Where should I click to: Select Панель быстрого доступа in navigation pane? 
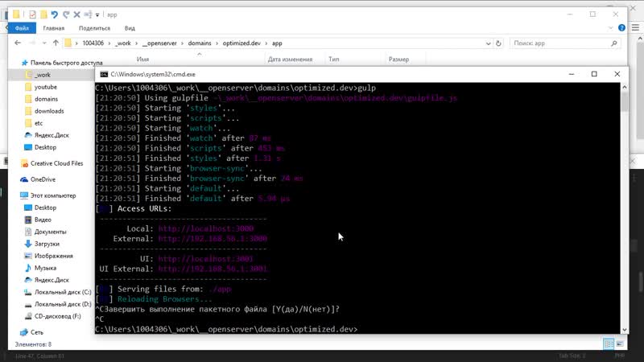click(x=66, y=63)
